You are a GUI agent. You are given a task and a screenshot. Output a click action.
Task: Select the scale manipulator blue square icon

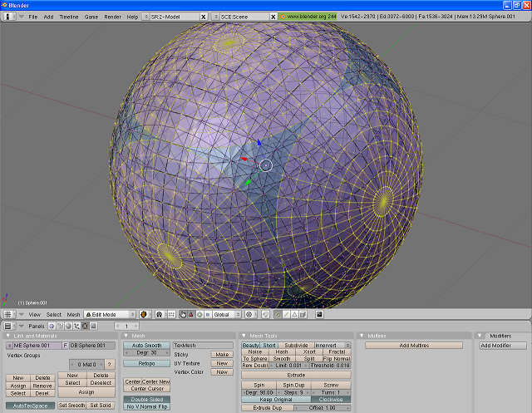pyautogui.click(x=208, y=314)
